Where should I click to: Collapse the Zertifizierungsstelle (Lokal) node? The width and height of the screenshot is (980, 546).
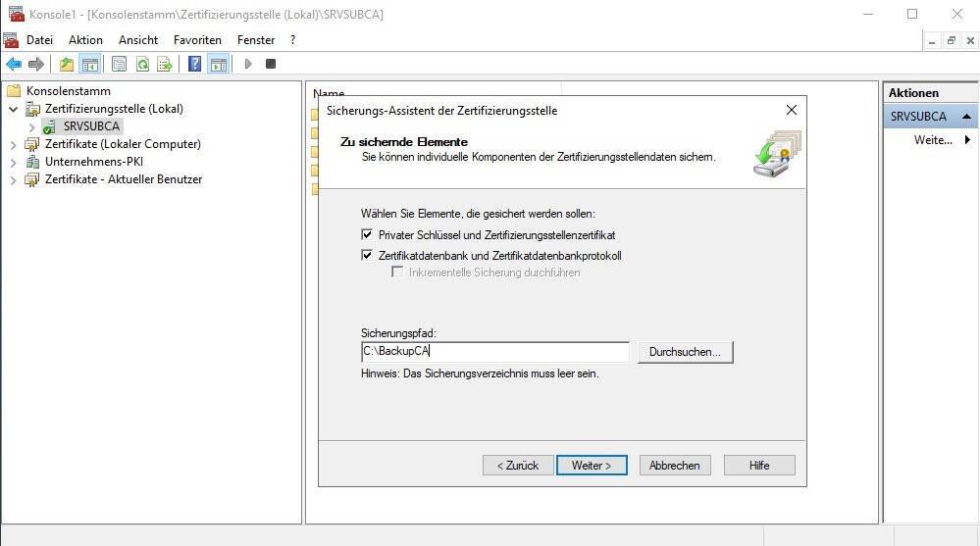tap(13, 109)
